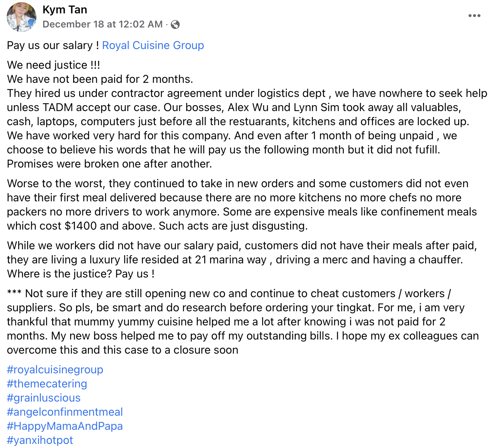Open the #HappyMamaAndPapa hashtag

(x=65, y=426)
